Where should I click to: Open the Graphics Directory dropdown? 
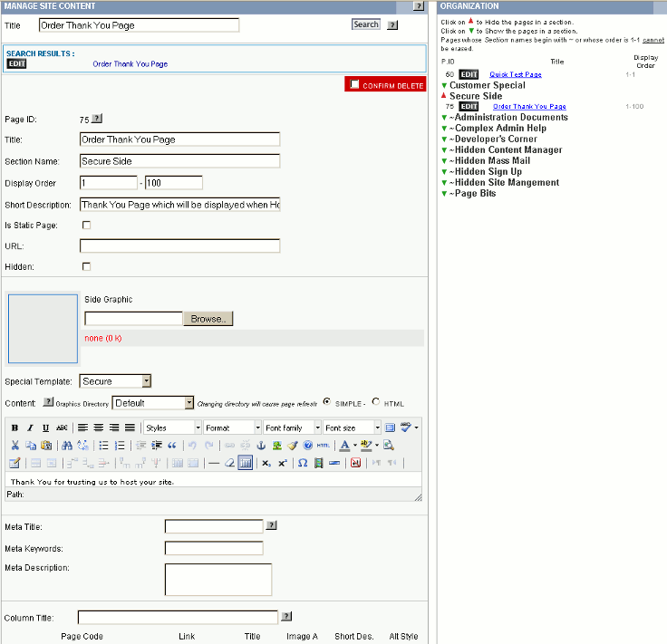[153, 402]
